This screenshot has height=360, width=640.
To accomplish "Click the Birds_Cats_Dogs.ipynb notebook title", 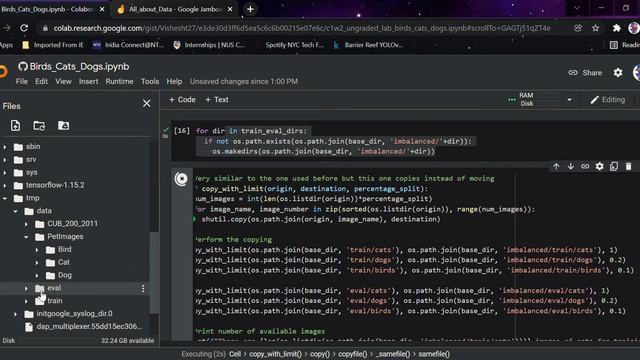I will tap(80, 67).
